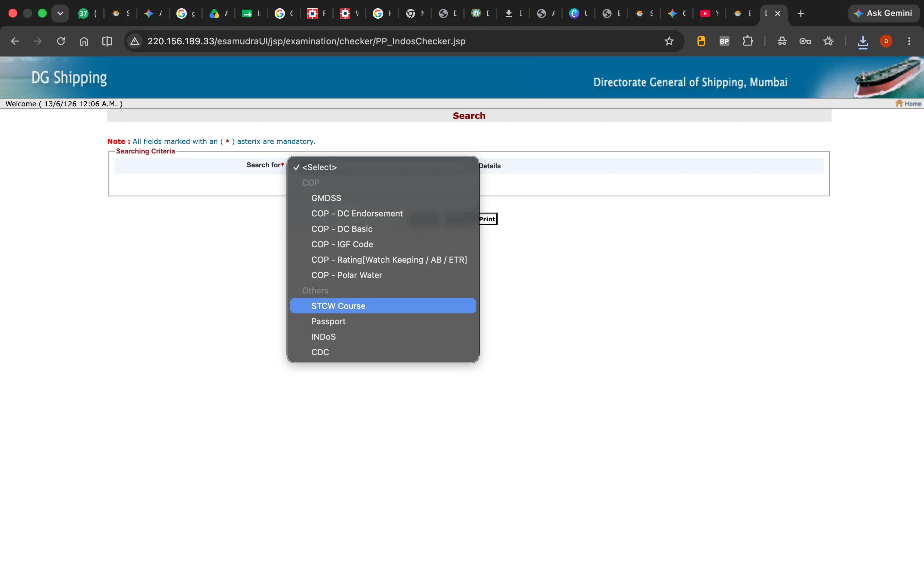Click the incognito-style spy extension icon

[782, 41]
